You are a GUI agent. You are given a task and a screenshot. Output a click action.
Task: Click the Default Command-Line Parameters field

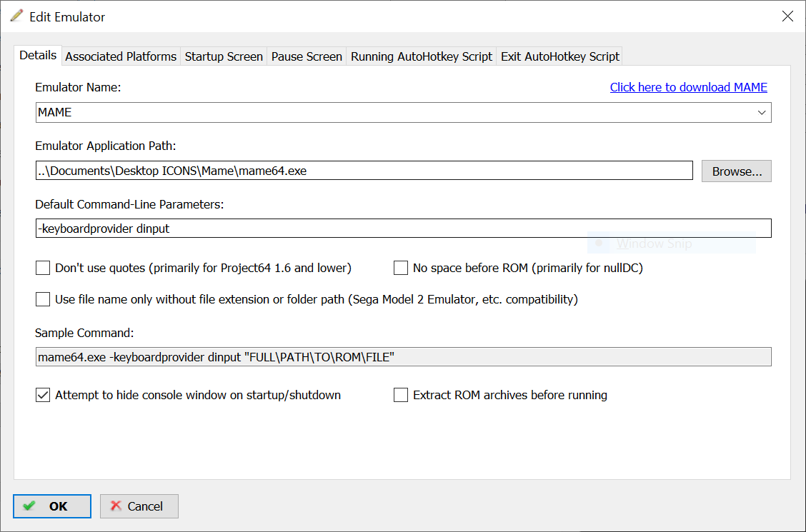pyautogui.click(x=404, y=229)
